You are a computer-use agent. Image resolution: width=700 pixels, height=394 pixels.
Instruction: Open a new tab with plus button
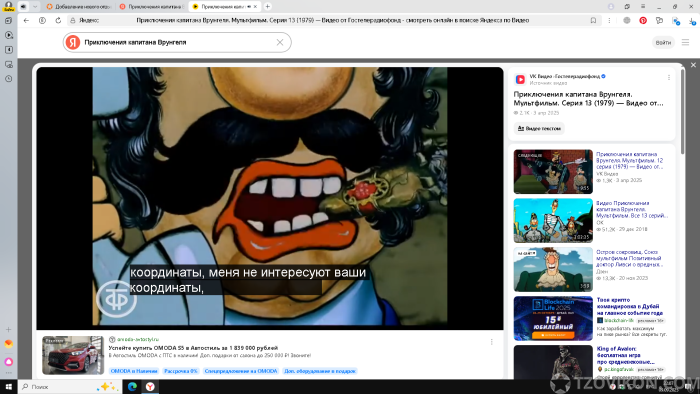pyautogui.click(x=267, y=6)
